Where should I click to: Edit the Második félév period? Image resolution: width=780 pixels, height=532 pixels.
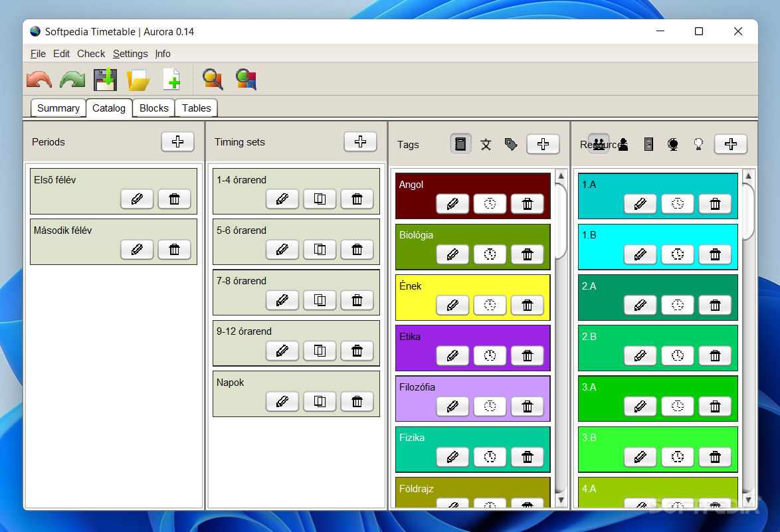pos(137,250)
